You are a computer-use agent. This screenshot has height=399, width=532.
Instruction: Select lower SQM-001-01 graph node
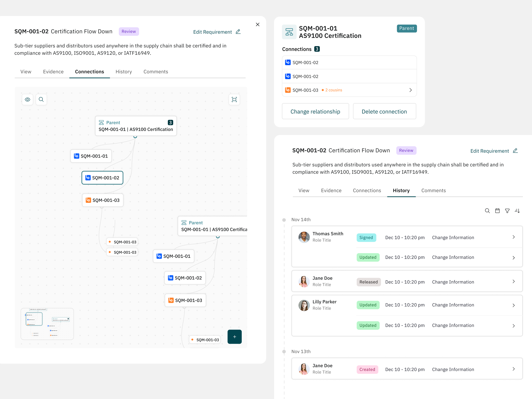click(173, 256)
